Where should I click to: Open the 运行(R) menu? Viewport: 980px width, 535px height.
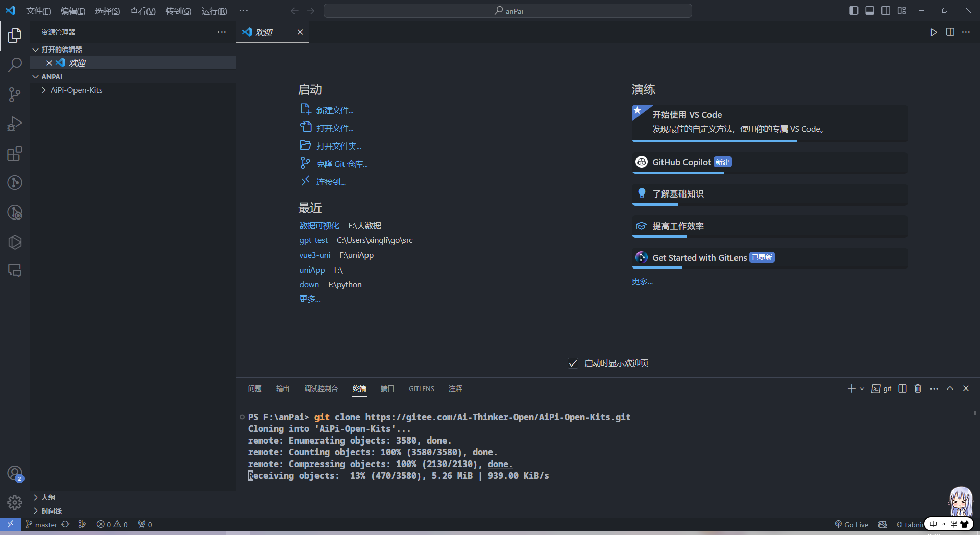pos(214,11)
